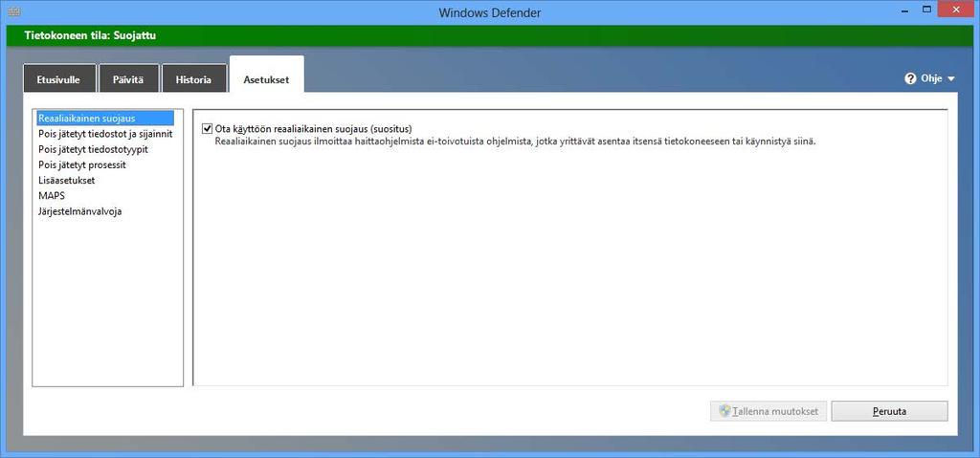Click the Tallenna muutokset button
Viewport: 980px width, 458px height.
[x=768, y=411]
